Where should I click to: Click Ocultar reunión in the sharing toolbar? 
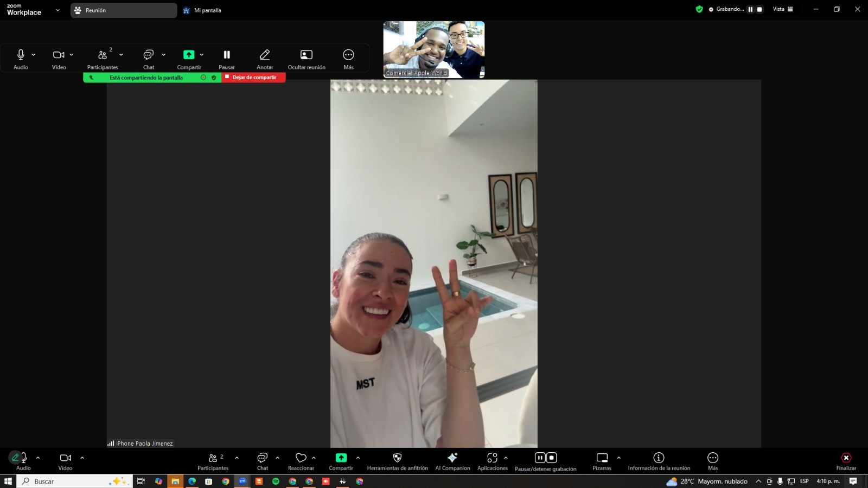tap(307, 55)
